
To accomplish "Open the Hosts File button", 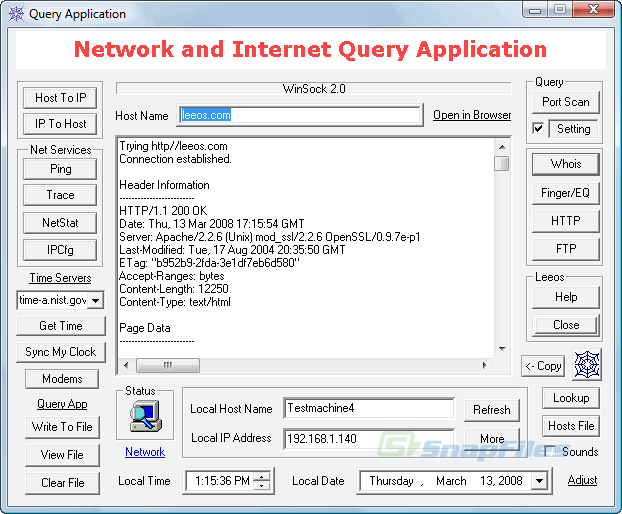I will [x=571, y=426].
